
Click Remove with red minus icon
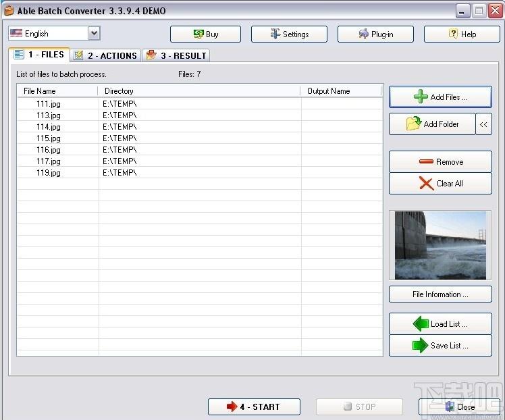[x=440, y=161]
